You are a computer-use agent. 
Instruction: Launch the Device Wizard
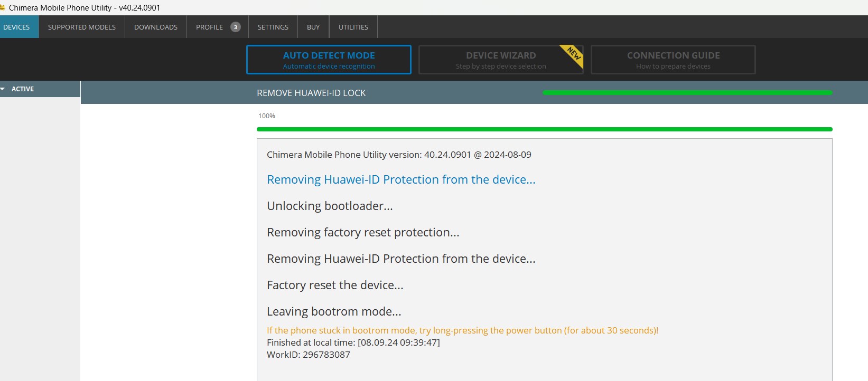click(501, 60)
